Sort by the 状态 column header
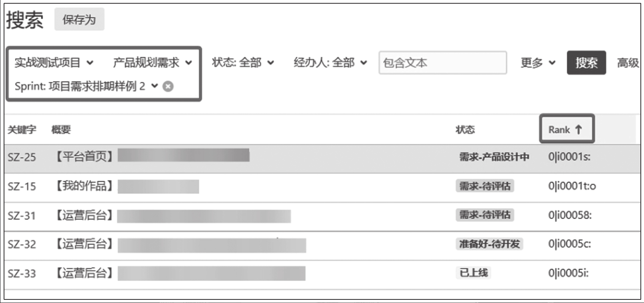 465,130
